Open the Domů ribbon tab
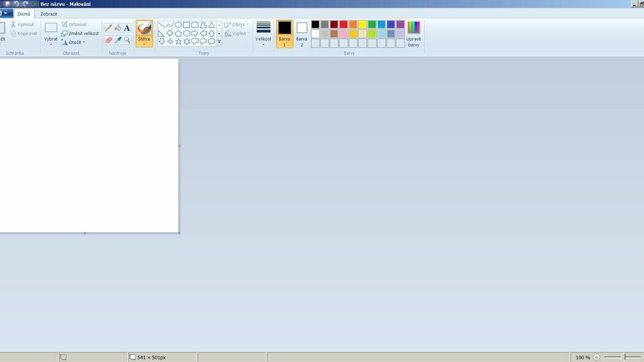 click(24, 13)
